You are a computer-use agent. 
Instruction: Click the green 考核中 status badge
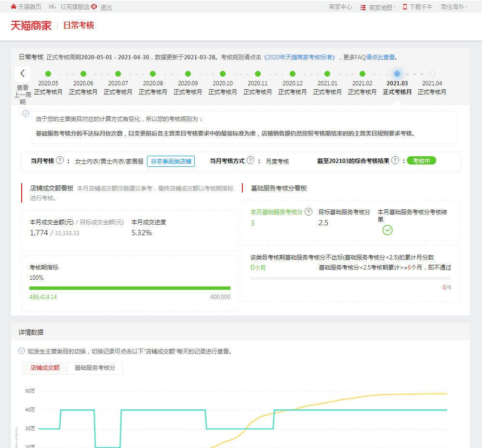421,161
